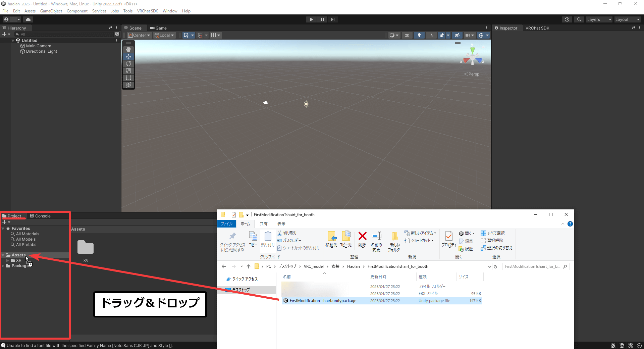Click the Explorer refresh button
Viewport: 644px width, 349px height.
[x=495, y=266]
